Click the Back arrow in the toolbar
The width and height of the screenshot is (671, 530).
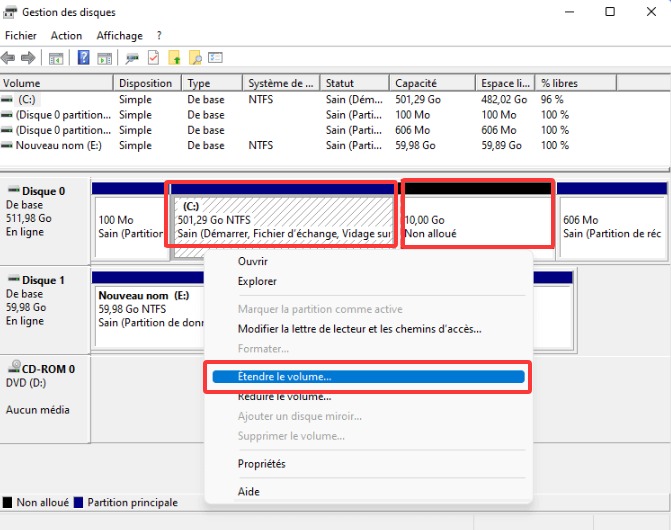tap(9, 58)
